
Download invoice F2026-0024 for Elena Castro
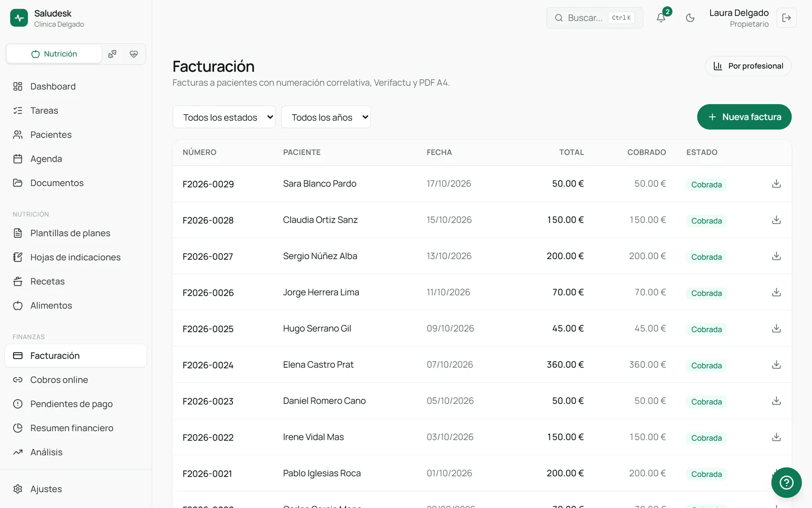(x=776, y=365)
